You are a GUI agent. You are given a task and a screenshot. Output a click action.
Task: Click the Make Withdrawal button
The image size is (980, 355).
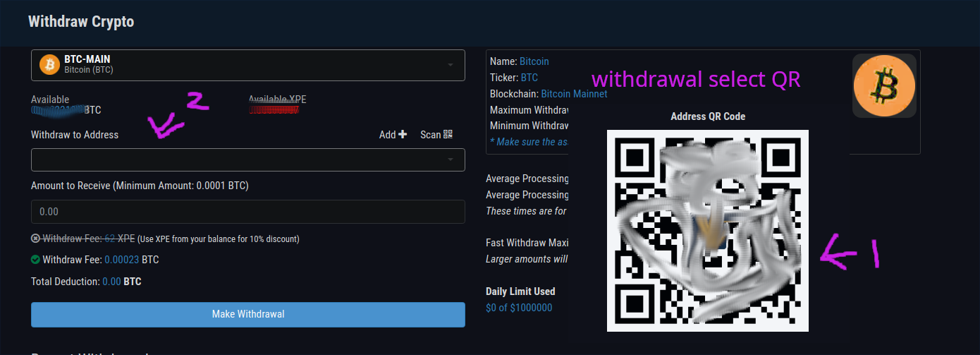(x=247, y=314)
